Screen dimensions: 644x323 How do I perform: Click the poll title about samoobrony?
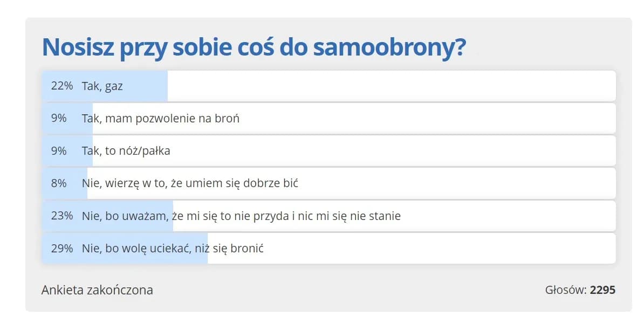(254, 47)
